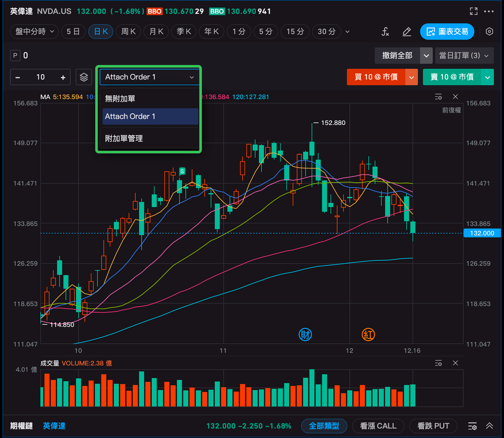This screenshot has height=438, width=504.
Task: Select the drawing pencil tool
Action: tap(407, 32)
